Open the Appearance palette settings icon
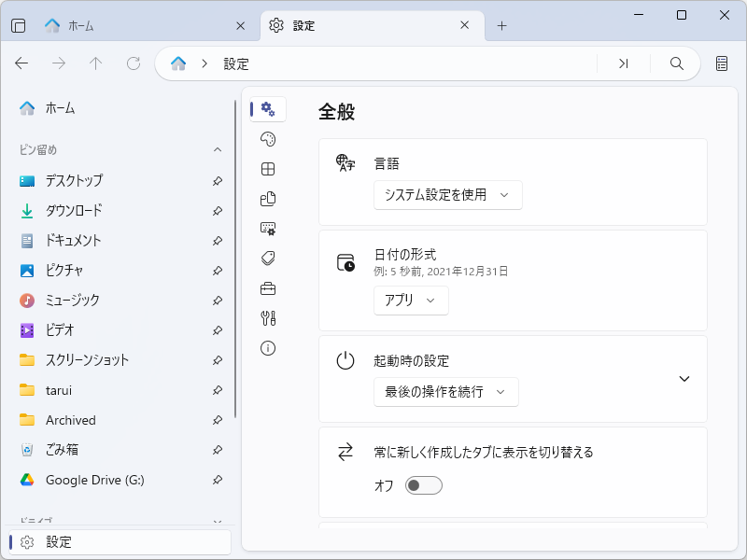The image size is (747, 560). [x=268, y=139]
